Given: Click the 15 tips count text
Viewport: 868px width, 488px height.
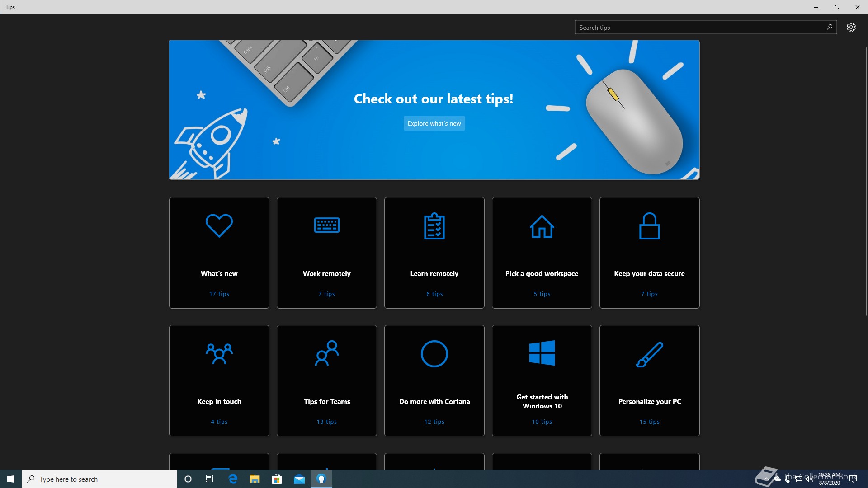Looking at the screenshot, I should click(x=650, y=422).
